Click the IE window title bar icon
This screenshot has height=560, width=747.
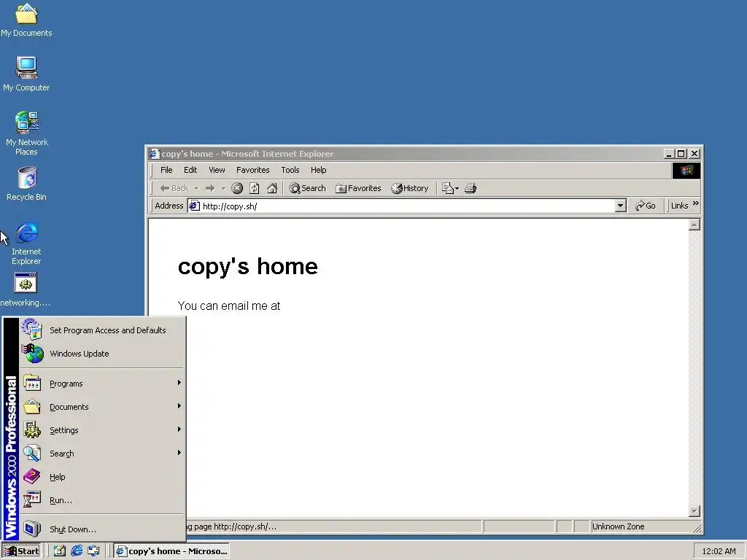(154, 154)
